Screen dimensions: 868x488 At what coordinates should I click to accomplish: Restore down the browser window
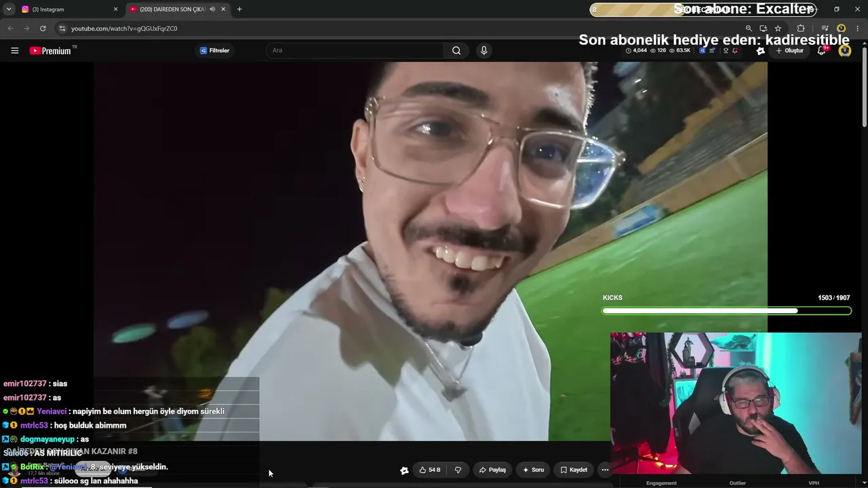click(837, 9)
